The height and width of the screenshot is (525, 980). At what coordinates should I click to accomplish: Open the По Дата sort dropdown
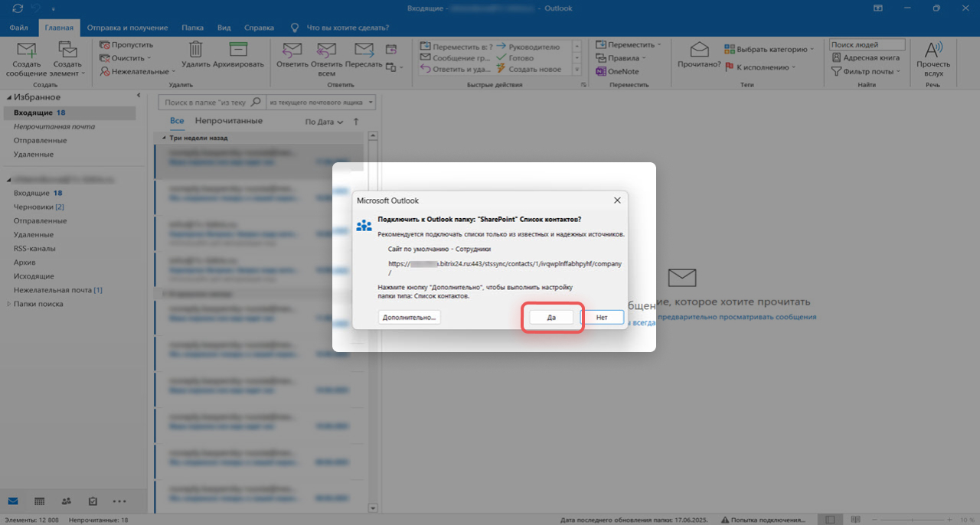(324, 122)
